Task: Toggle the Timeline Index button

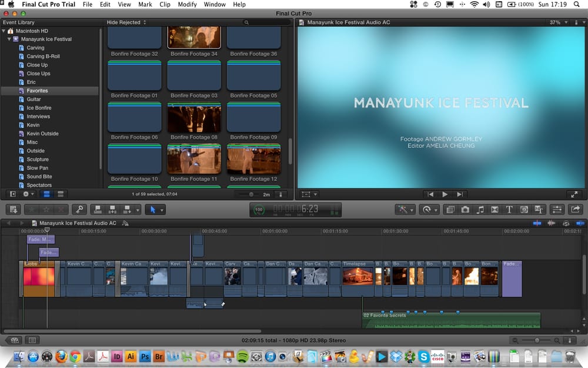Action: pyautogui.click(x=32, y=340)
